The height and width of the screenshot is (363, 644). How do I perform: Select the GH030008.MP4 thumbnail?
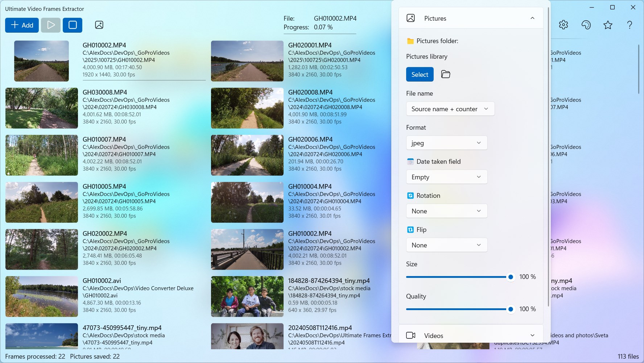(41, 108)
